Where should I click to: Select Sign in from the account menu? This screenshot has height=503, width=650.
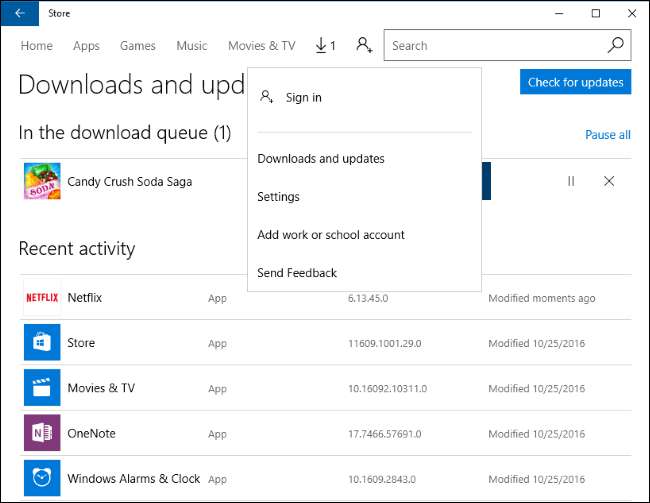tap(303, 98)
